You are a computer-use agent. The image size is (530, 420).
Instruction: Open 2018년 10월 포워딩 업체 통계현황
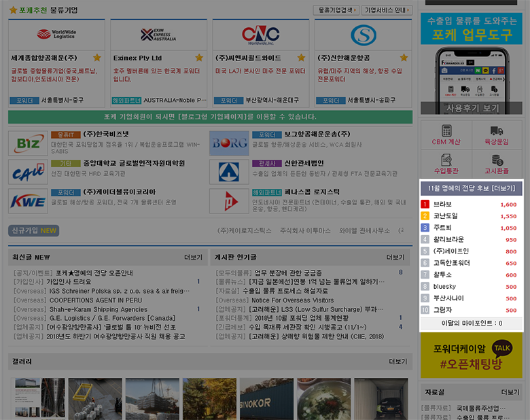(302, 318)
